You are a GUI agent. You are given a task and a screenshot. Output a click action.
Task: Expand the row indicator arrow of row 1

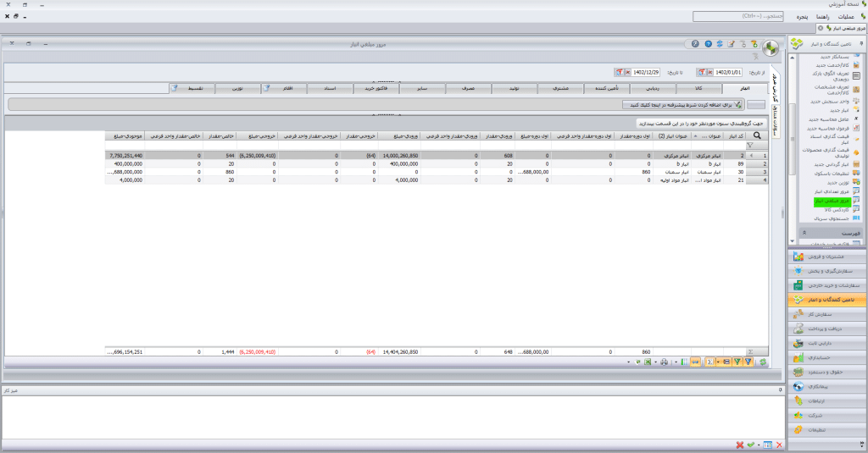click(x=751, y=156)
